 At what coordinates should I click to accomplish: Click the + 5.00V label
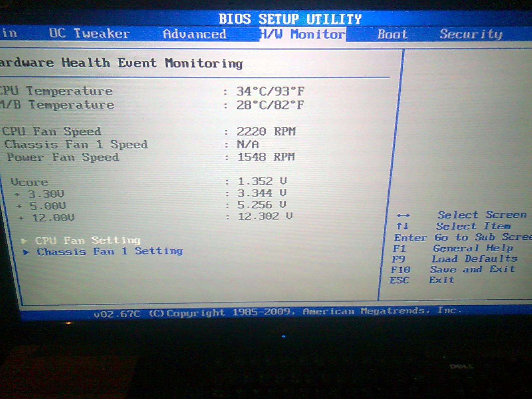[41, 206]
